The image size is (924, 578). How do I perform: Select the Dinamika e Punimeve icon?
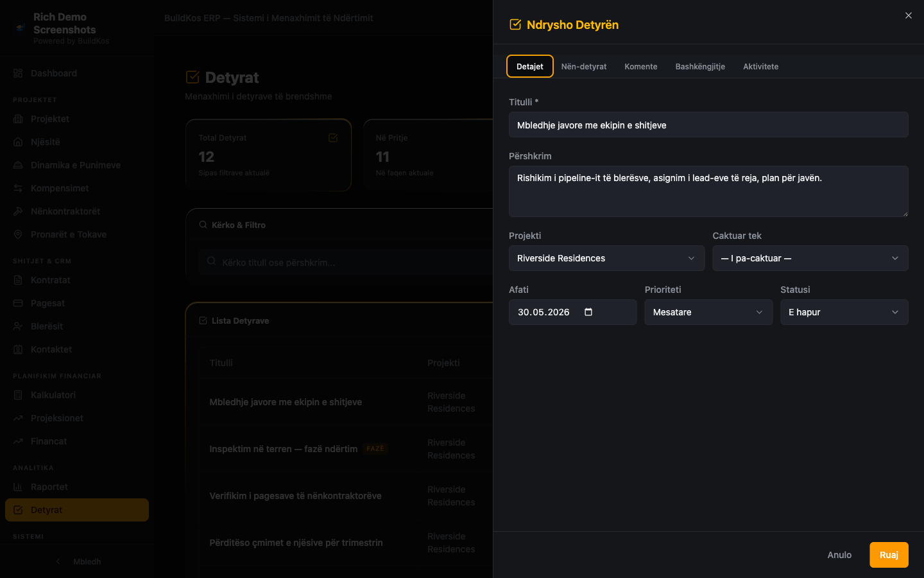(18, 165)
